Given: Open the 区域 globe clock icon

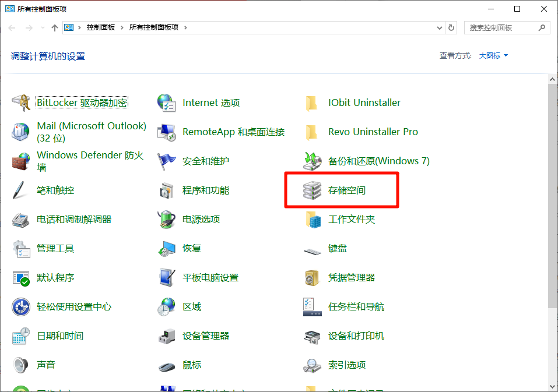Looking at the screenshot, I should 167,307.
